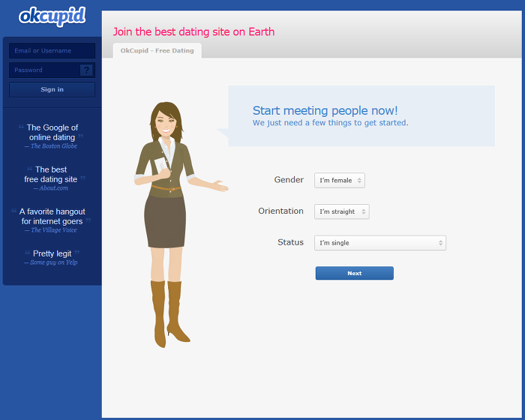Click "Some guy on Yelp" attribution

[51, 262]
